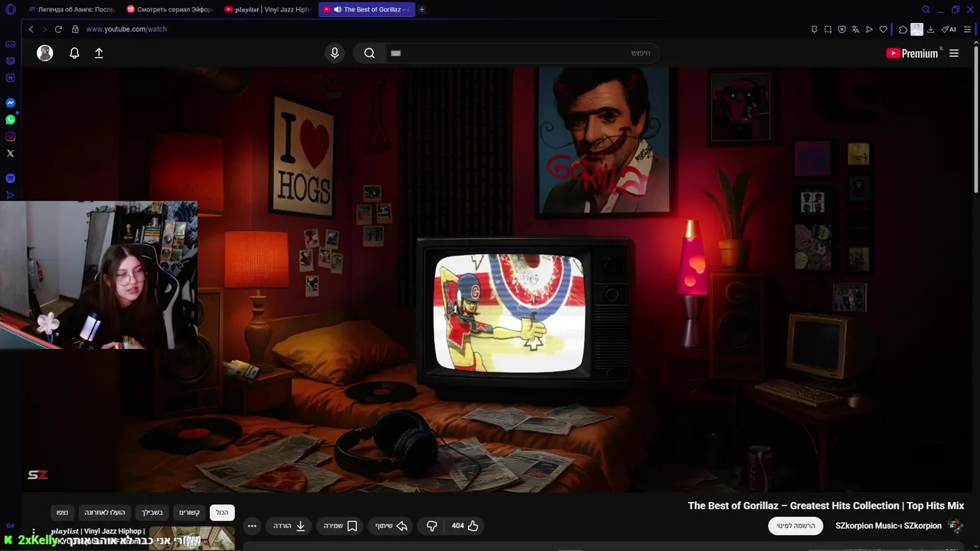This screenshot has height=551, width=980.
Task: Click the translate page icon
Action: pos(855,29)
